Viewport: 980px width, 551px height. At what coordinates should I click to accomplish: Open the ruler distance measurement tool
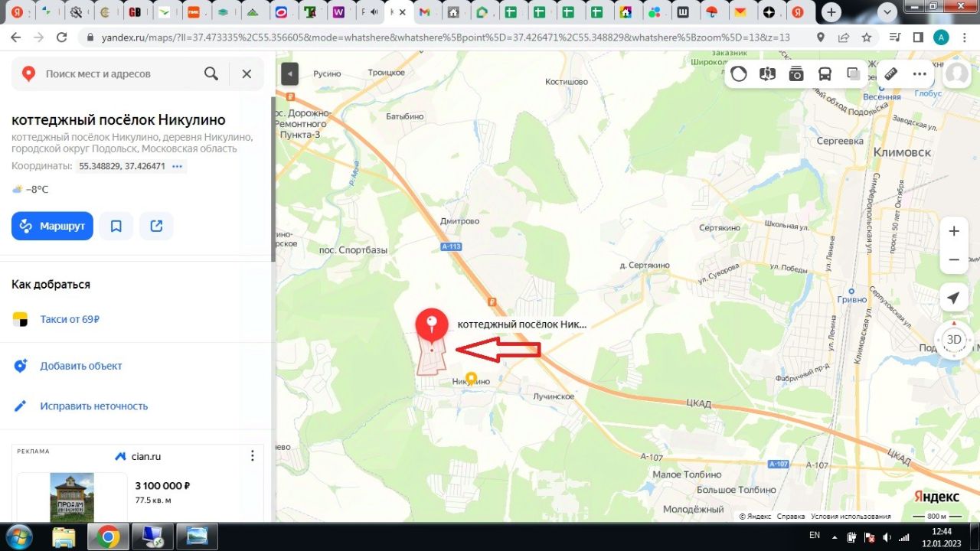coord(890,74)
